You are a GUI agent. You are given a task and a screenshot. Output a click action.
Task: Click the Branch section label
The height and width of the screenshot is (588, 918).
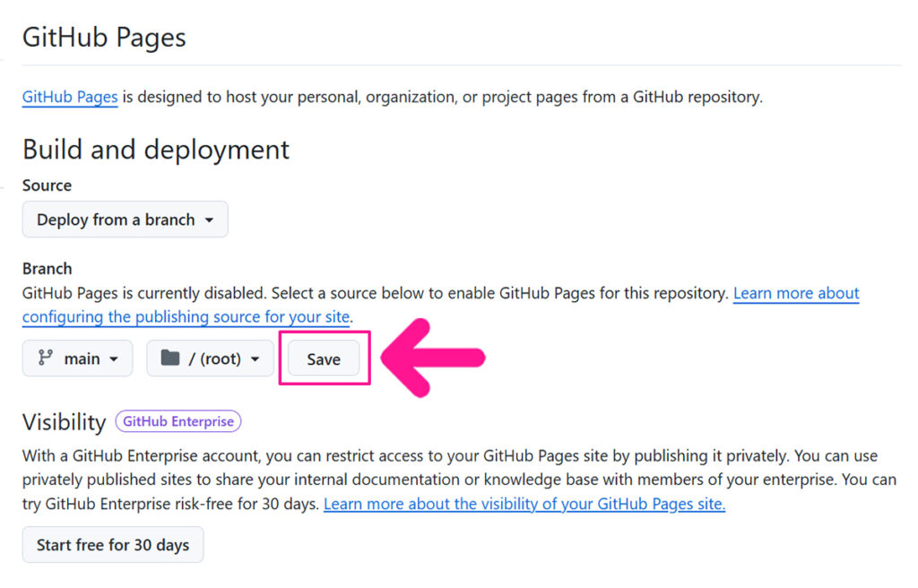47,268
